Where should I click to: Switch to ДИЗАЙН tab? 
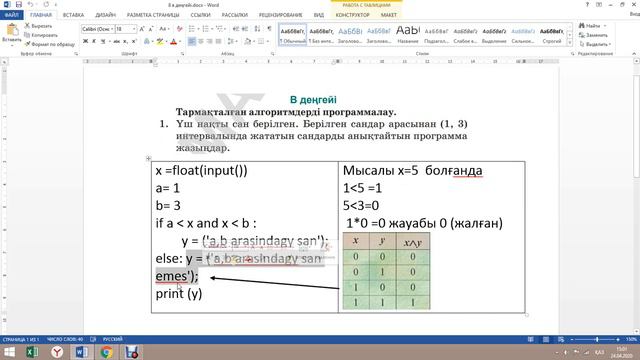pos(105,15)
